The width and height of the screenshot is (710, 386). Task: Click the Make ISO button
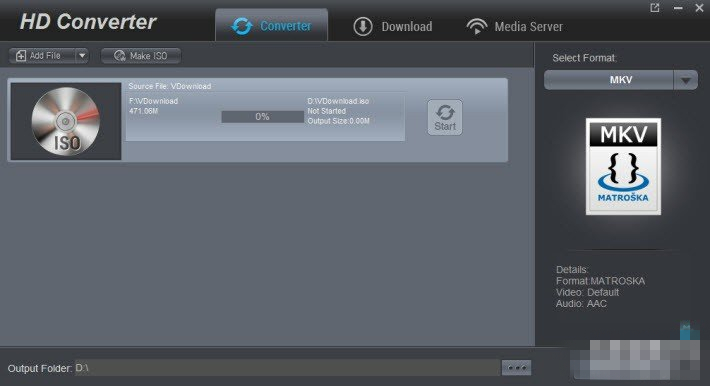141,56
